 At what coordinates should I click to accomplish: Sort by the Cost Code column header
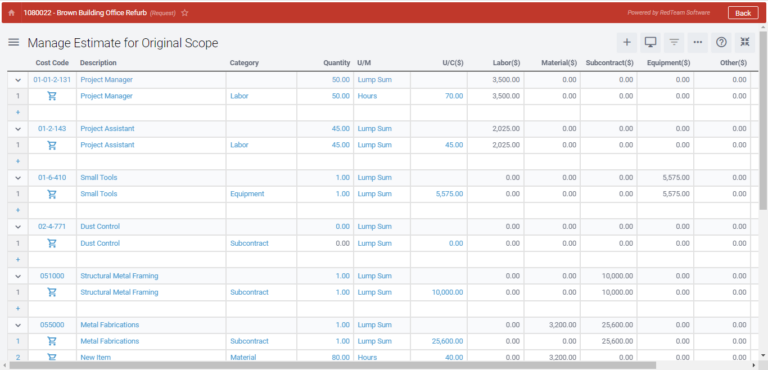pyautogui.click(x=52, y=63)
